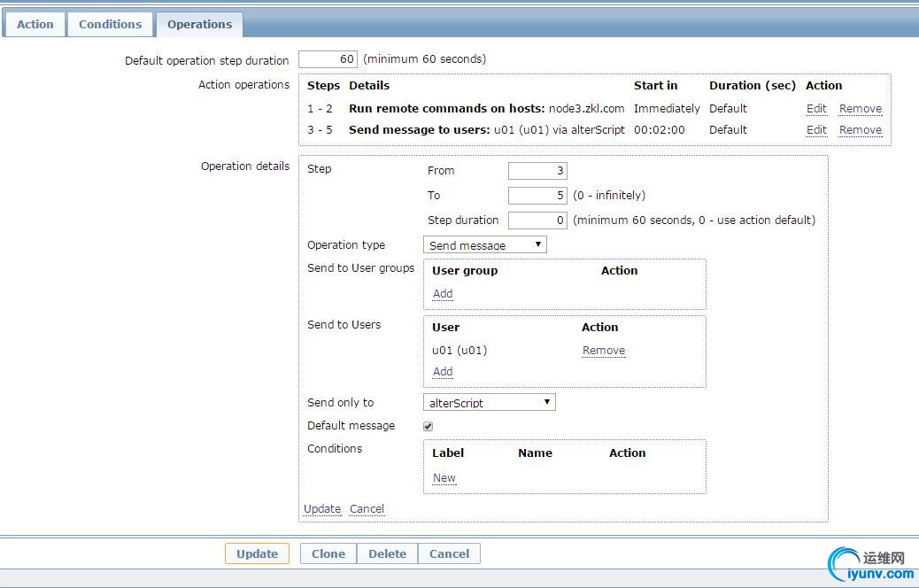Image resolution: width=919 pixels, height=588 pixels.
Task: Click the Update link in Operation details
Action: pyautogui.click(x=321, y=509)
